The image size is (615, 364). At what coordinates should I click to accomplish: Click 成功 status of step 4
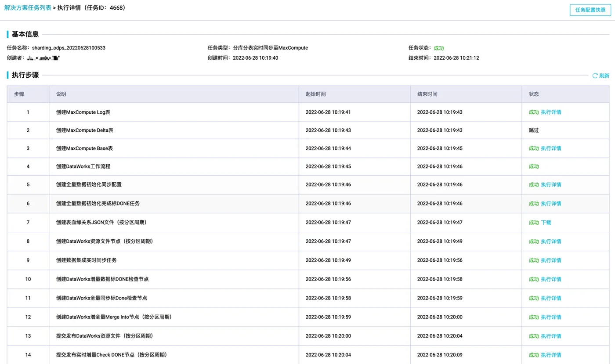pyautogui.click(x=534, y=166)
